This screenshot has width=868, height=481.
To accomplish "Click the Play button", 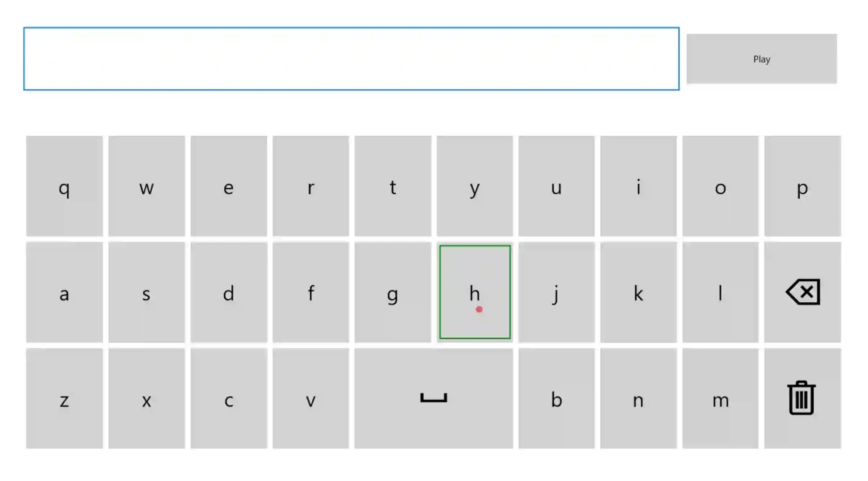I will pyautogui.click(x=761, y=59).
